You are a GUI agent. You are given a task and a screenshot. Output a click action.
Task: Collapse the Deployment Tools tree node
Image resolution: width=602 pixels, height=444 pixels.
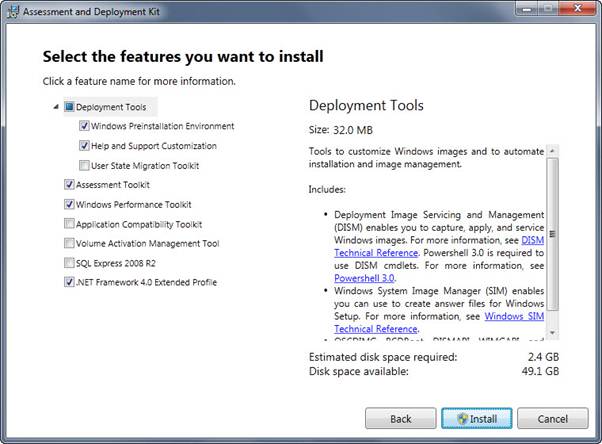coord(56,107)
